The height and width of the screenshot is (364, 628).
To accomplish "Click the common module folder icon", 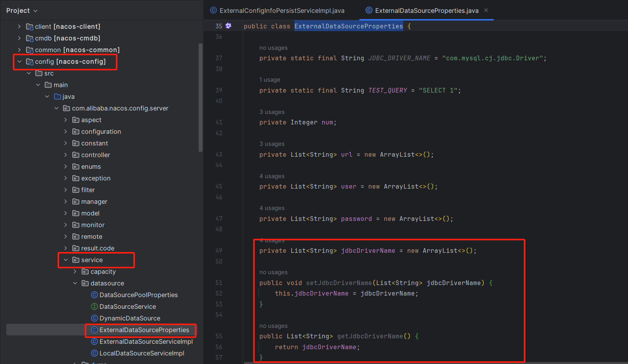I will click(x=30, y=50).
